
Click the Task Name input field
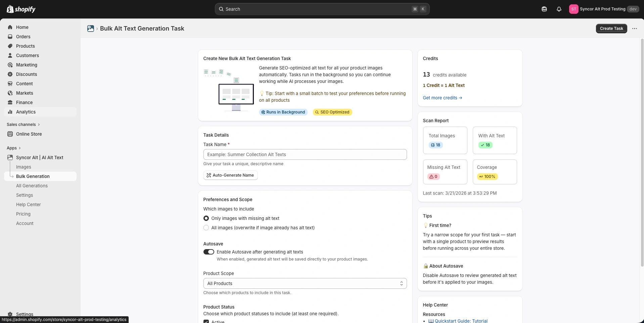(x=305, y=154)
